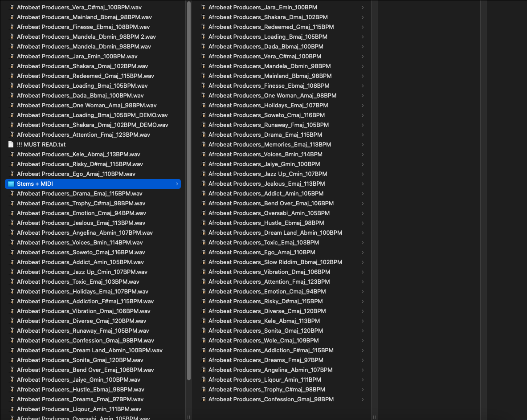
Task: Click the file icon for Drama_Emaj_115BPM.wav
Action: [x=12, y=193]
